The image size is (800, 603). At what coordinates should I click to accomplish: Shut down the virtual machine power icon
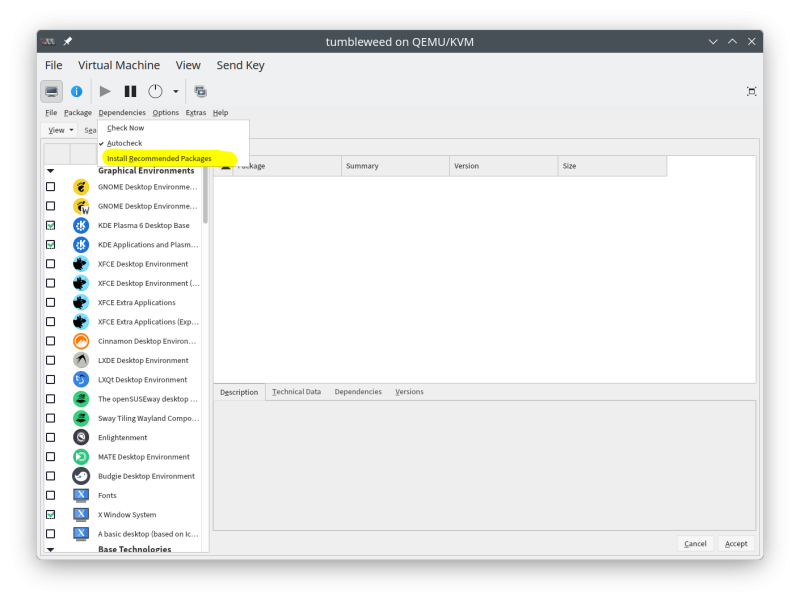pos(155,91)
